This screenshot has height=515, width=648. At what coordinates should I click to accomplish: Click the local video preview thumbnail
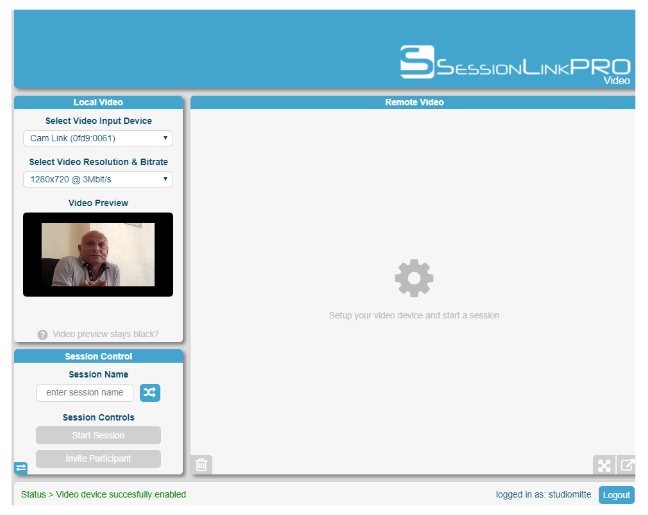[98, 254]
